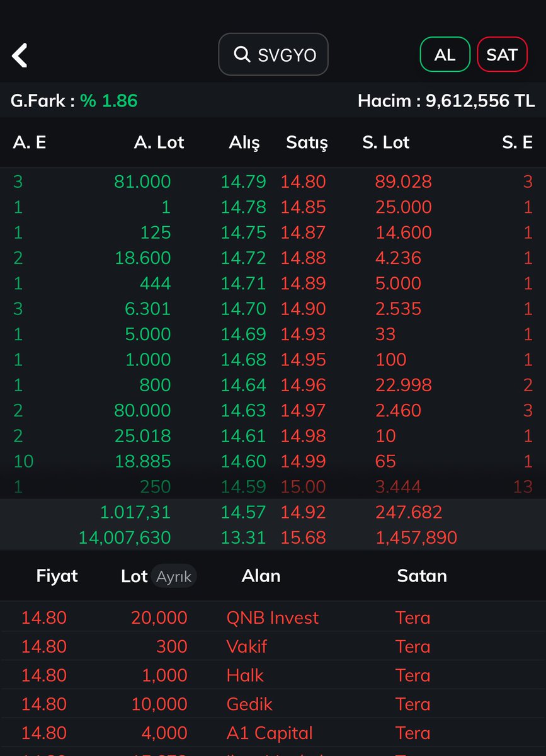This screenshot has width=546, height=756.
Task: Select bid lot 80.000
Action: coord(142,411)
